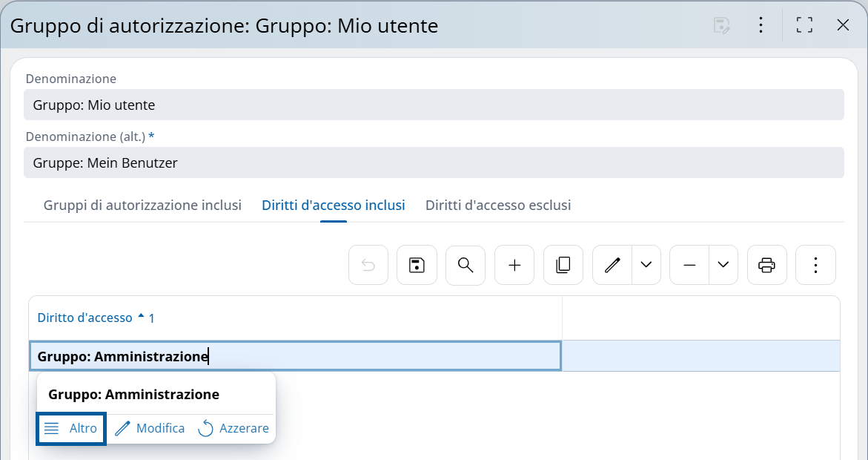Click the undo arrow icon
The width and height of the screenshot is (868, 460).
point(368,265)
